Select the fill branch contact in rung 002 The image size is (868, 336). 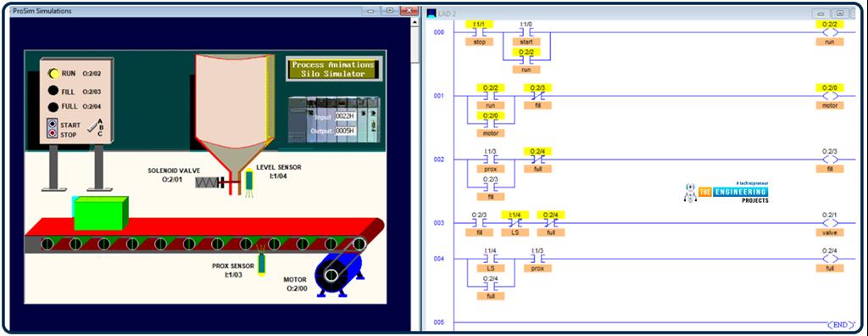point(491,187)
